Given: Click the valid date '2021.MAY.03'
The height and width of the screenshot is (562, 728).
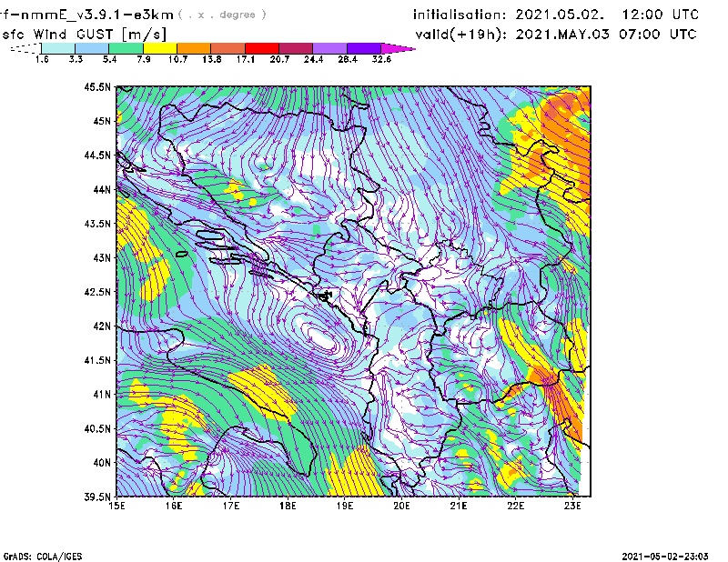Looking at the screenshot, I should (562, 35).
